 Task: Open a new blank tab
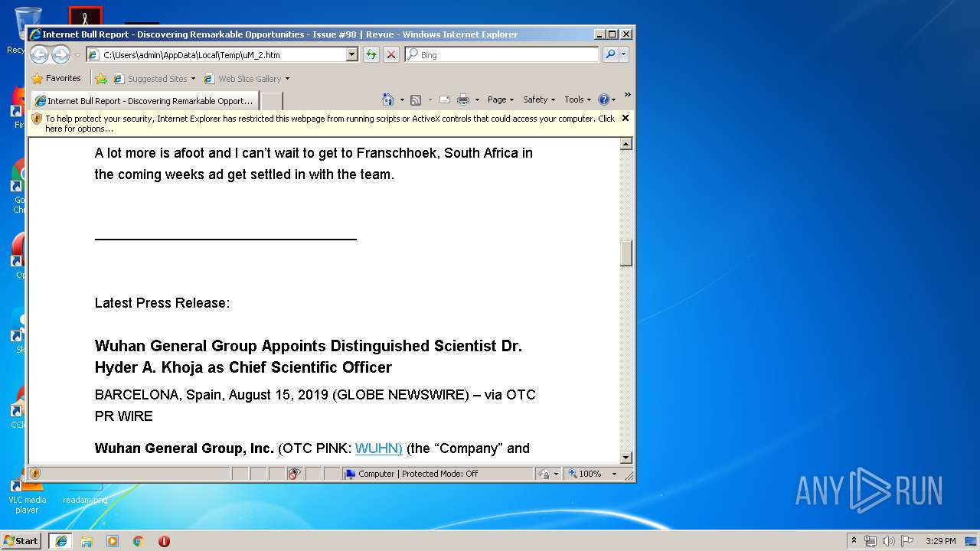tap(272, 101)
